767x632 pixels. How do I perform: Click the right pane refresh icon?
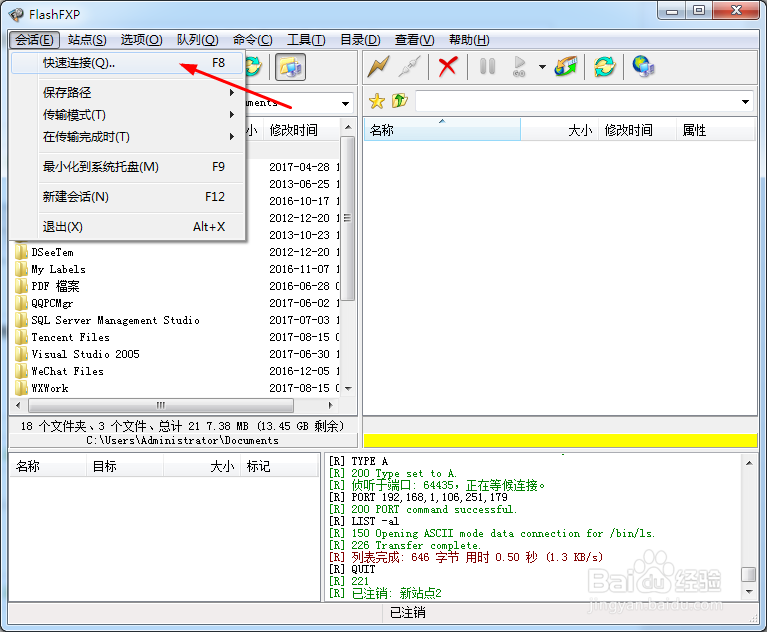(x=605, y=67)
